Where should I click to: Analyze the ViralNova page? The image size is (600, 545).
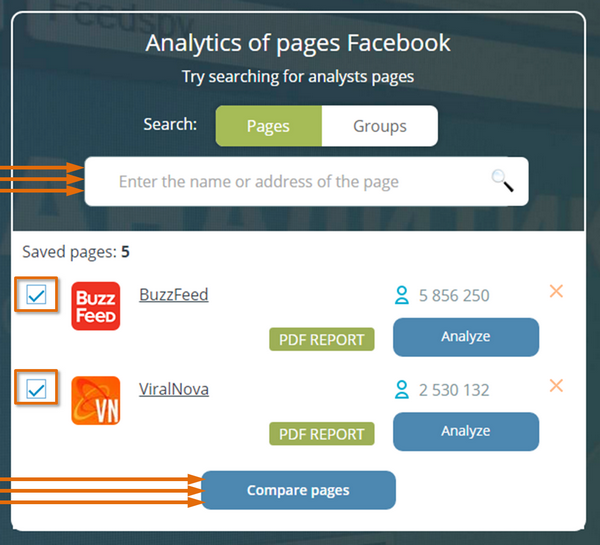point(466,432)
